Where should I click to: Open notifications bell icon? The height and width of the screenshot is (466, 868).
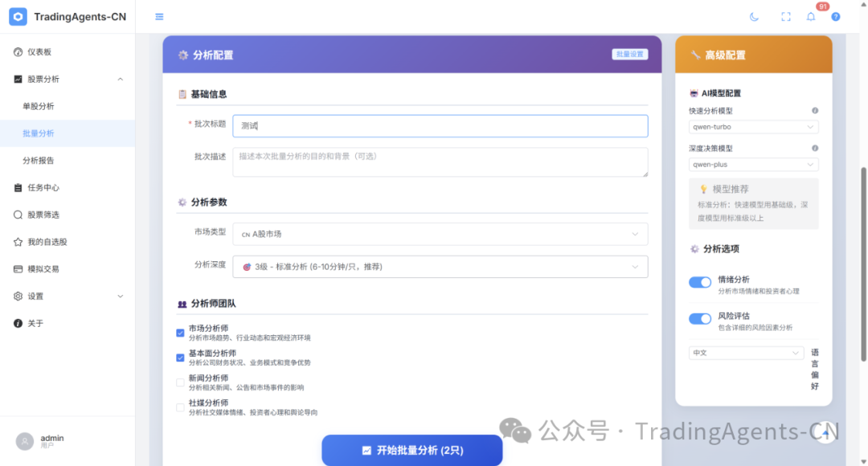tap(811, 17)
